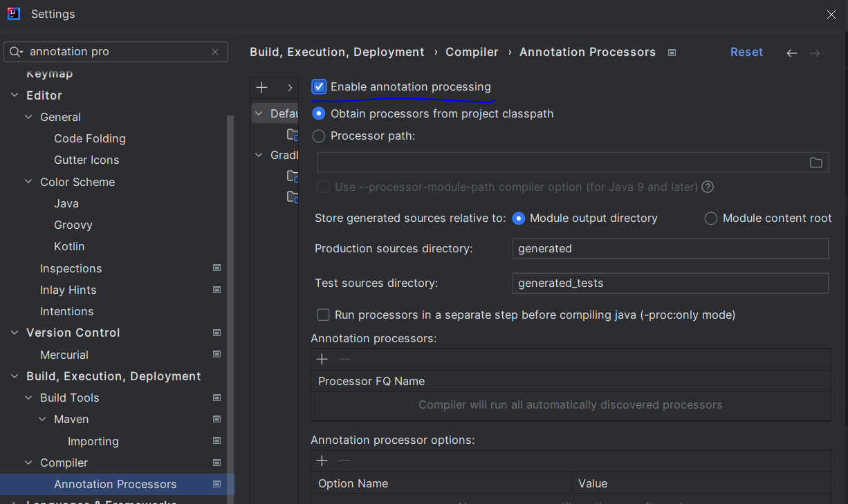Enable run processors in separate step checkbox
The height and width of the screenshot is (504, 848).
click(x=323, y=315)
